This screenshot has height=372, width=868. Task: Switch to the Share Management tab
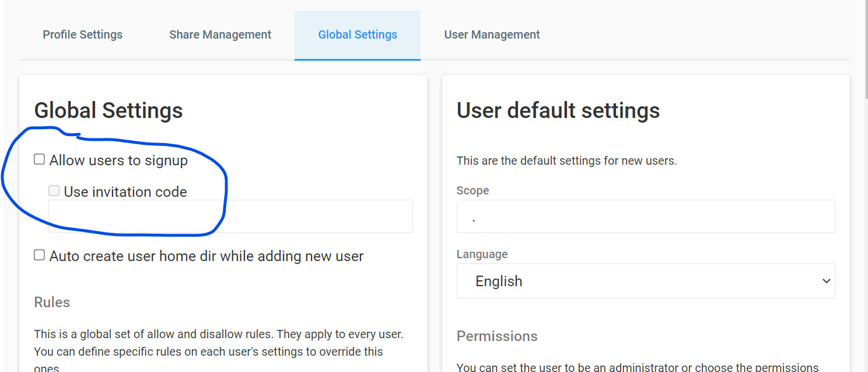[220, 35]
